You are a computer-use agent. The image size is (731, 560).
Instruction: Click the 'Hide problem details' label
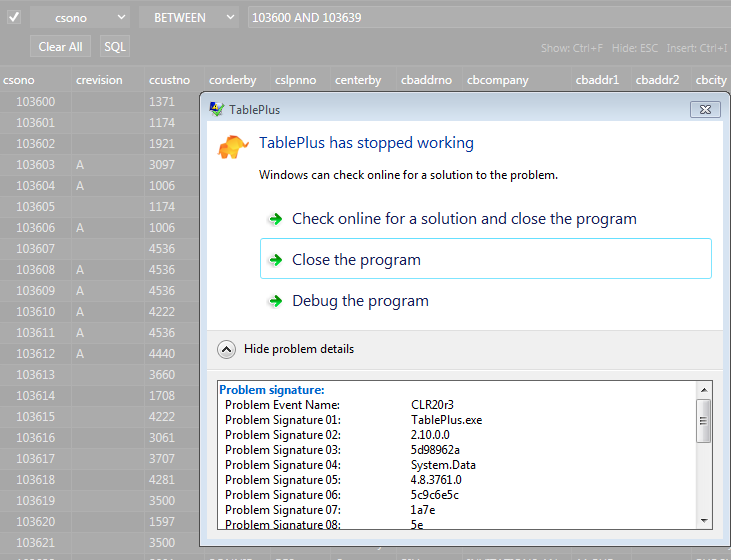(x=299, y=349)
